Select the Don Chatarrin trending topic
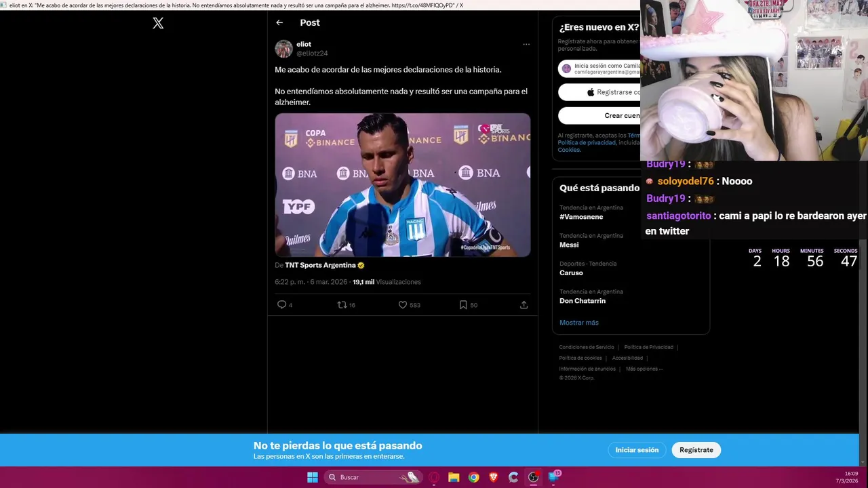The height and width of the screenshot is (488, 868). click(x=583, y=301)
